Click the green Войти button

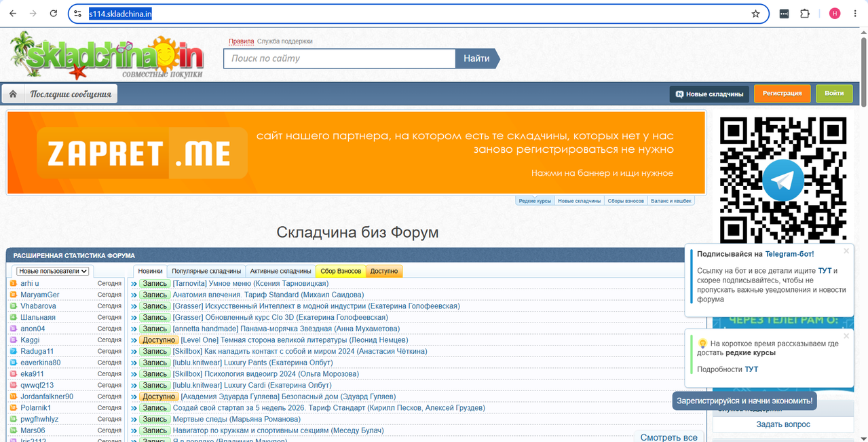tap(834, 94)
